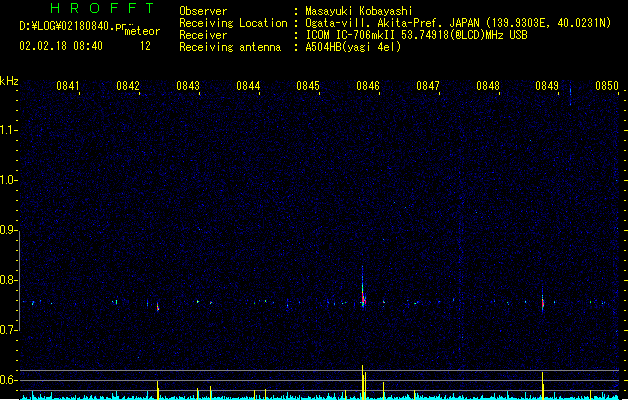This screenshot has width=629, height=400.
Task: Click the Receiving antenna label
Action: [x=230, y=47]
